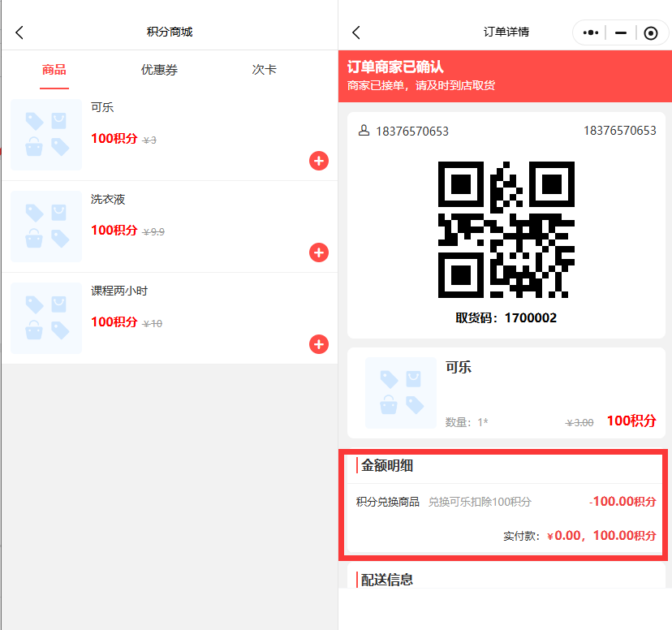This screenshot has height=630, width=672.
Task: Add 可乐 using the red plus button
Action: click(319, 161)
